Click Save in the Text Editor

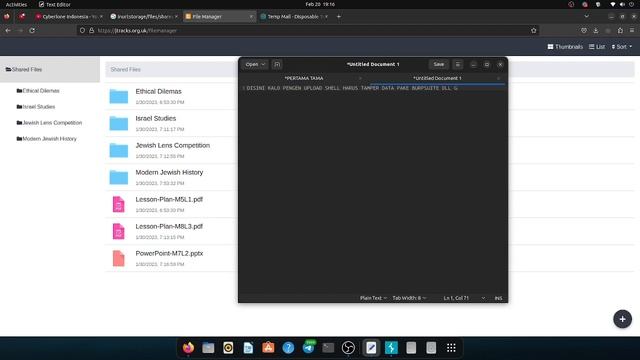tap(439, 64)
